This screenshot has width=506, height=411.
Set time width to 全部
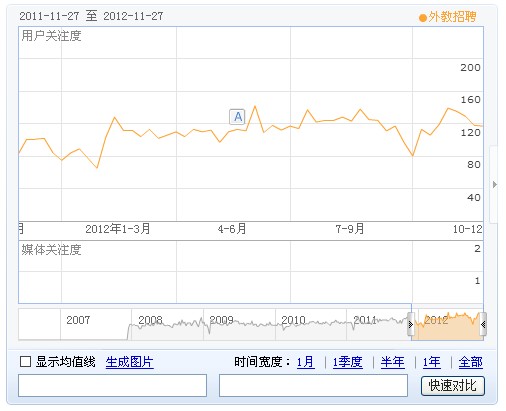pos(470,362)
